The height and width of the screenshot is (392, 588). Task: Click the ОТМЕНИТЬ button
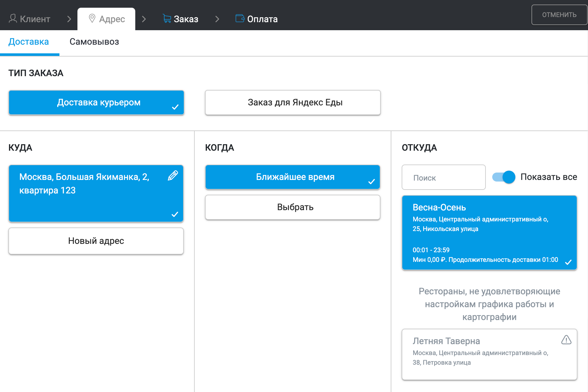559,15
